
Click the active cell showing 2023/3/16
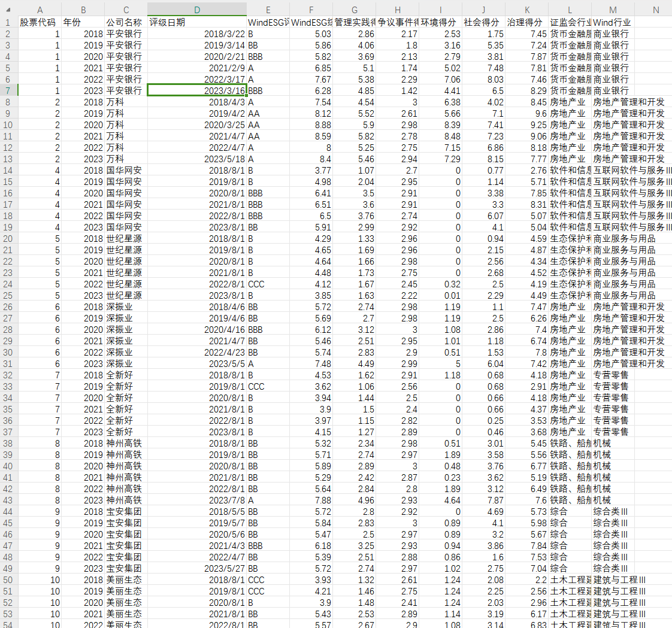tap(196, 90)
